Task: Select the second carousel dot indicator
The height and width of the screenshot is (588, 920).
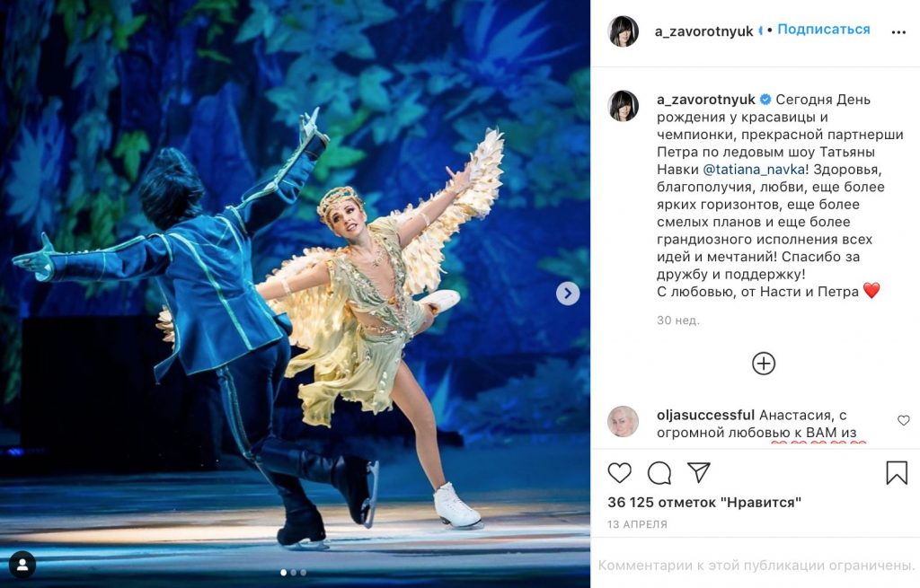Action: [x=294, y=572]
